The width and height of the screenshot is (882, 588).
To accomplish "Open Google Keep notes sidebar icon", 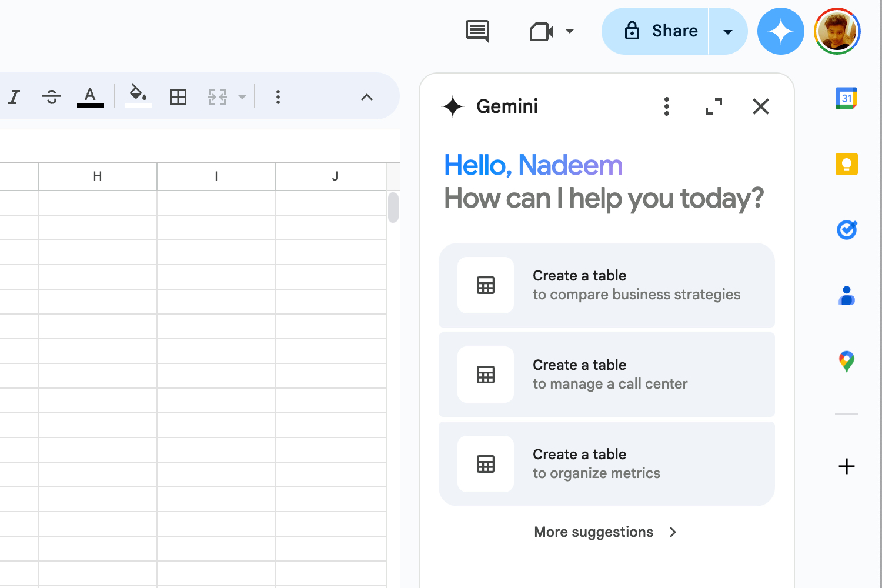I will click(x=846, y=164).
